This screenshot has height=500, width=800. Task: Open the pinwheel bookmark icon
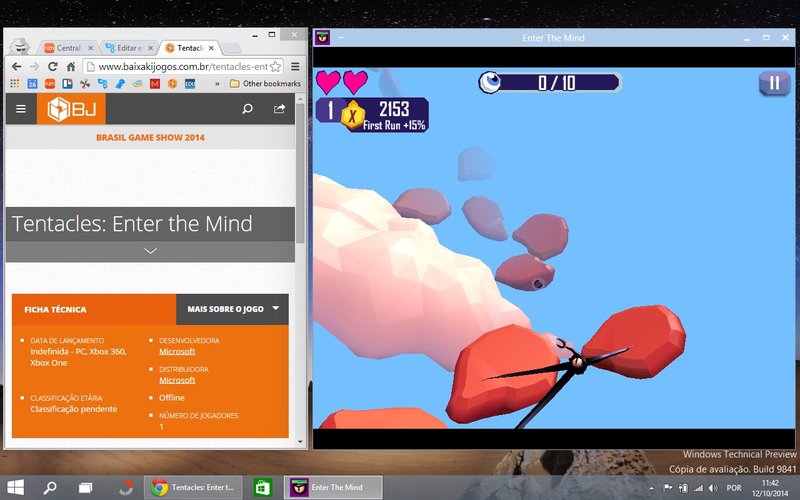(x=85, y=84)
